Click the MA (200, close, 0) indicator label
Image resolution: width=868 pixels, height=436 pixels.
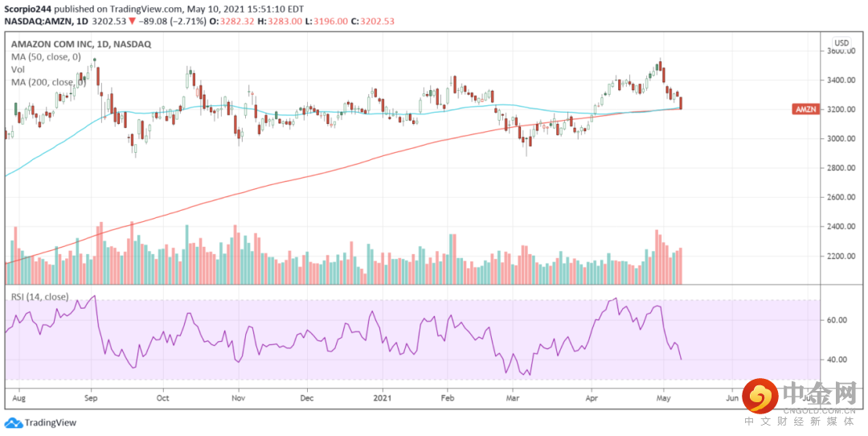[49, 83]
